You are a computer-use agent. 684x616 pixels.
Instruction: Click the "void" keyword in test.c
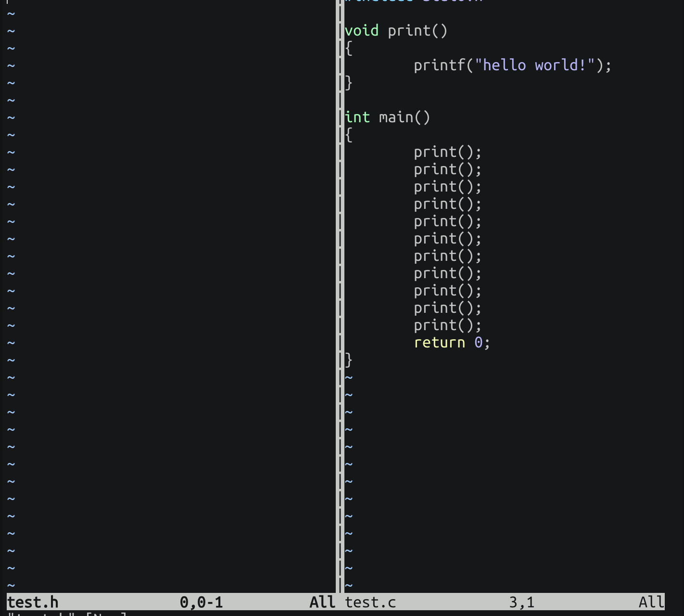point(362,31)
